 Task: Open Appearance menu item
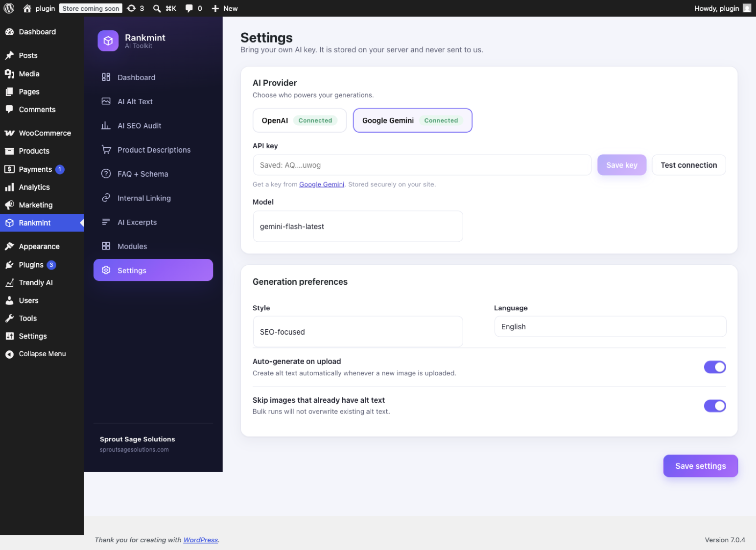click(x=42, y=247)
